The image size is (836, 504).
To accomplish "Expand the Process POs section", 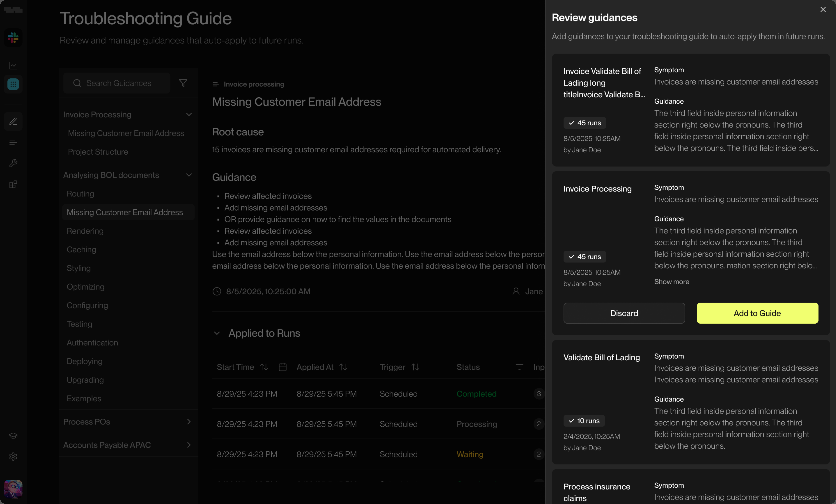I will click(189, 422).
